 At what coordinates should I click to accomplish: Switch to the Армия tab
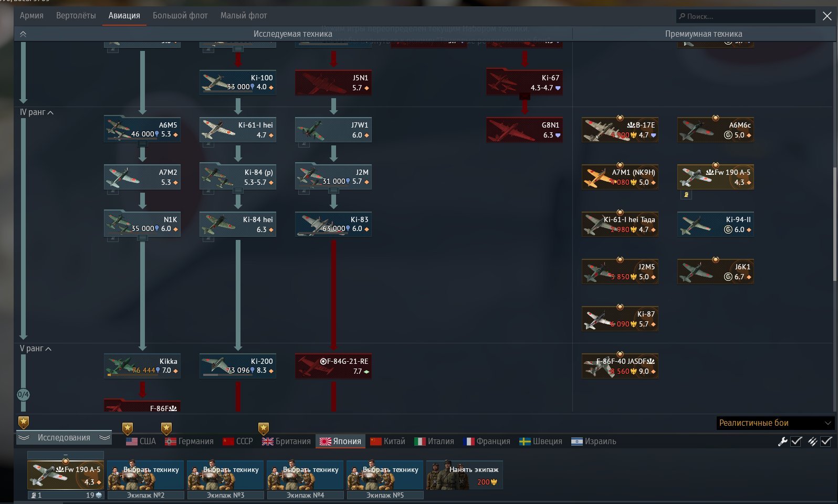pyautogui.click(x=32, y=16)
